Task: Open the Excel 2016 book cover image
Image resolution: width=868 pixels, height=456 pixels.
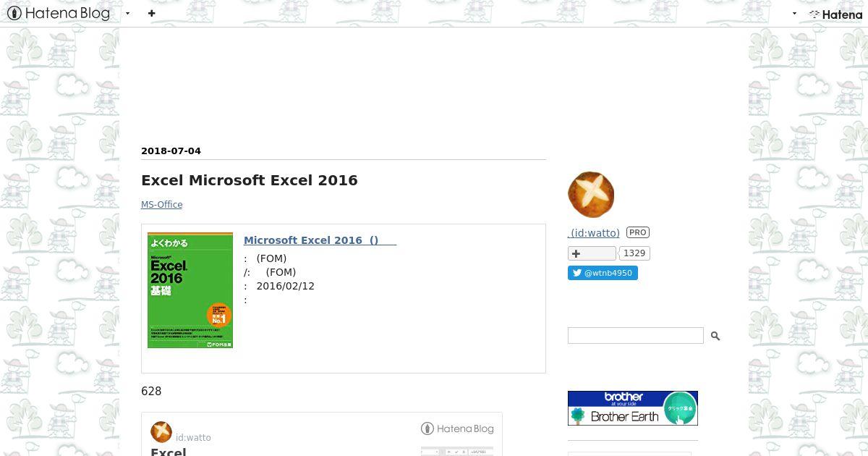Action: 190,290
